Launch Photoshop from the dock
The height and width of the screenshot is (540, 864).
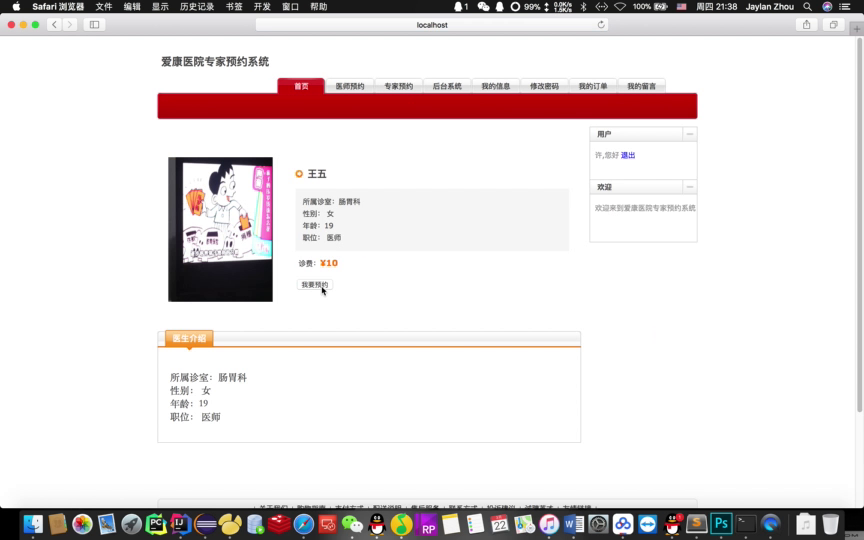pyautogui.click(x=721, y=523)
